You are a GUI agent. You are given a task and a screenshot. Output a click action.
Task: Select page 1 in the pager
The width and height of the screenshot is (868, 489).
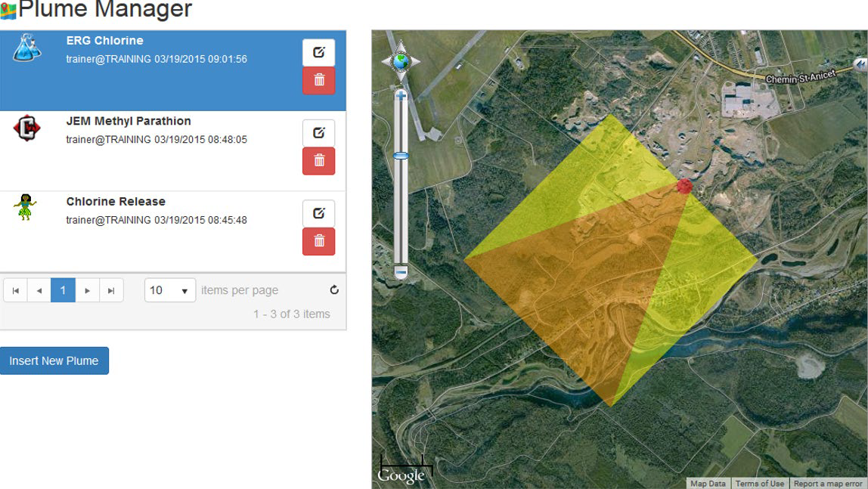click(x=63, y=290)
